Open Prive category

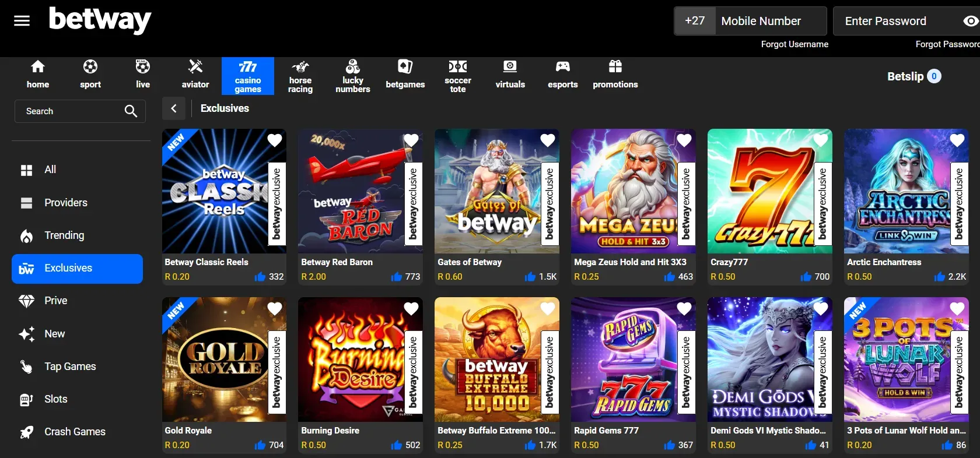click(77, 301)
